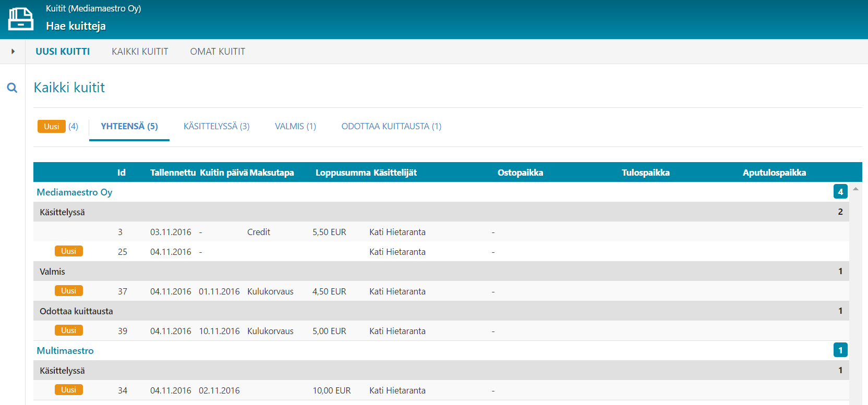The height and width of the screenshot is (405, 868).
Task: Collapse the Mediamaestro Oy group
Action: 75,192
